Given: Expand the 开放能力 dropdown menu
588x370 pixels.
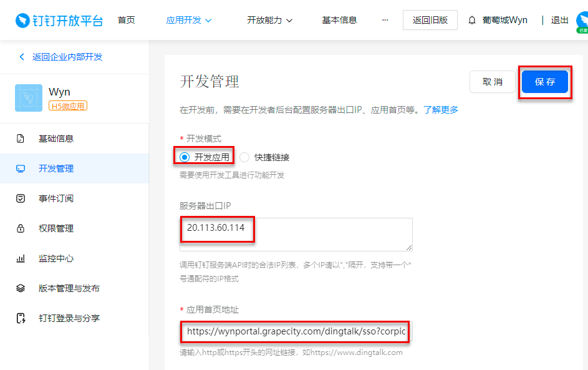Looking at the screenshot, I should tap(269, 20).
